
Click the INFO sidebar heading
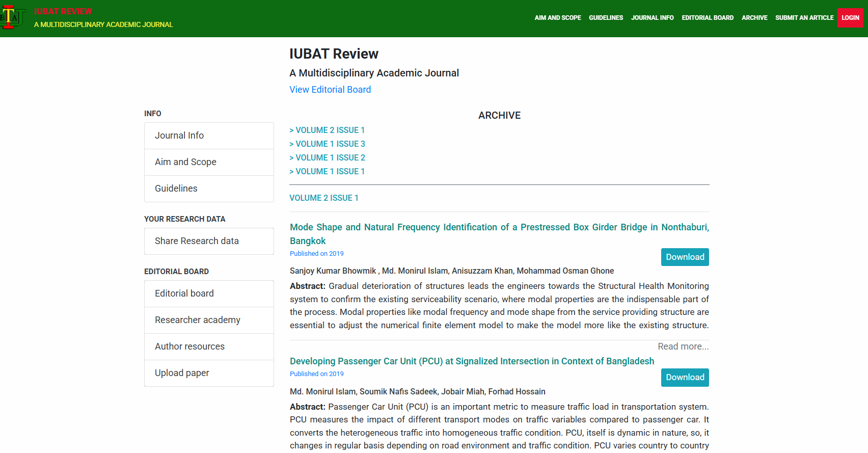[153, 114]
